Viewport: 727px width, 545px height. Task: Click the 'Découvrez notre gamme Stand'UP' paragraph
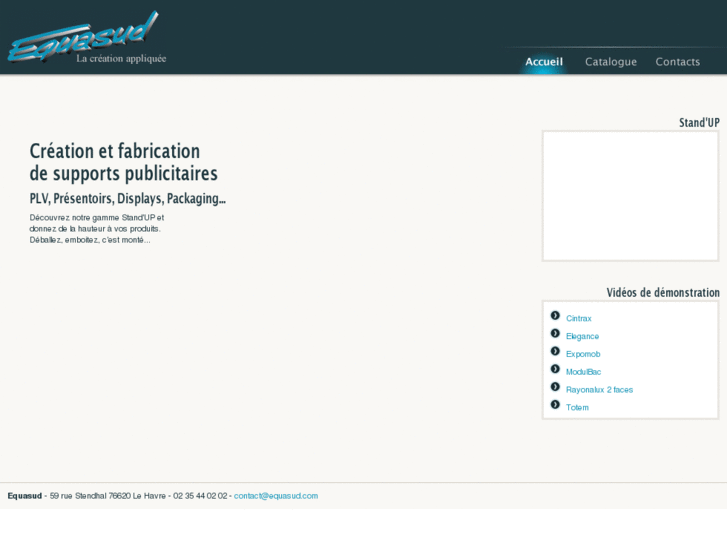pos(96,229)
